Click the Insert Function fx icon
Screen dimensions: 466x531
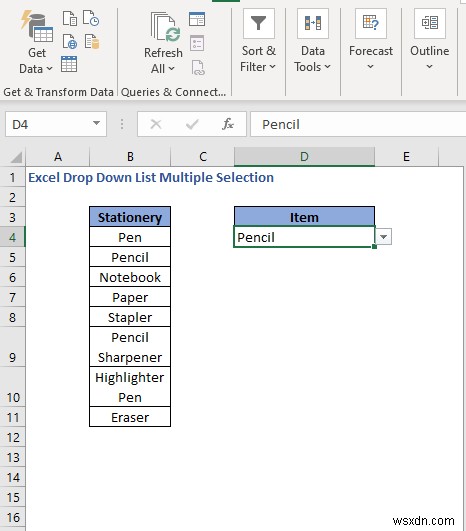coord(228,124)
